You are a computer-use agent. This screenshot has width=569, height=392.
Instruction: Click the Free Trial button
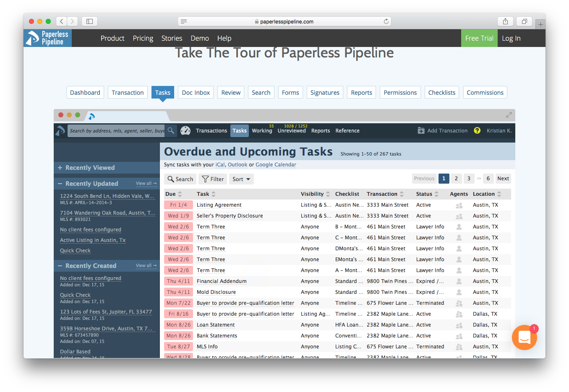pos(479,38)
